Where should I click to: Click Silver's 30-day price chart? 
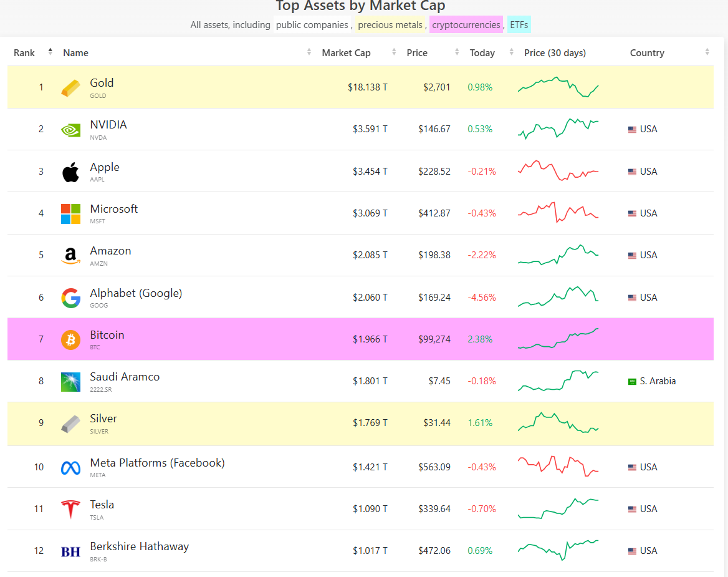(558, 422)
